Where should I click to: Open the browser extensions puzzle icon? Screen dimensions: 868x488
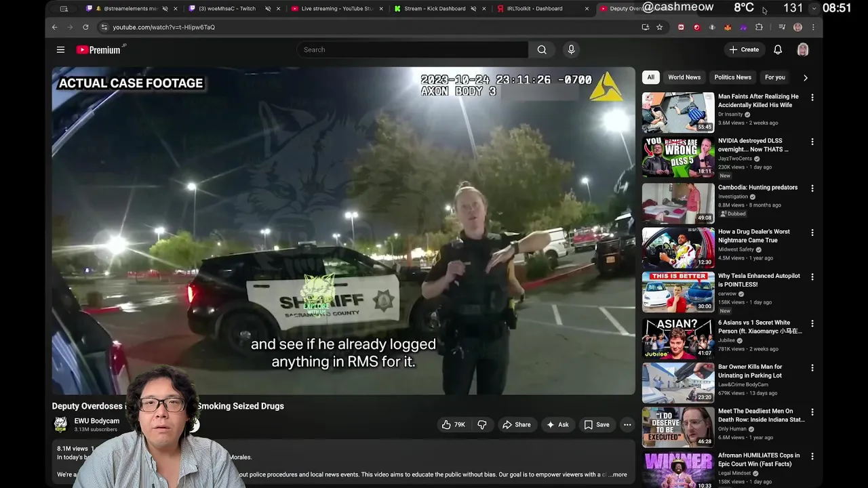tap(759, 27)
